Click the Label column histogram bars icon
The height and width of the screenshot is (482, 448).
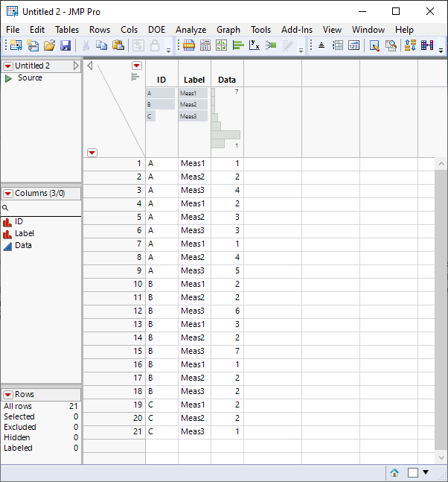coord(7,234)
